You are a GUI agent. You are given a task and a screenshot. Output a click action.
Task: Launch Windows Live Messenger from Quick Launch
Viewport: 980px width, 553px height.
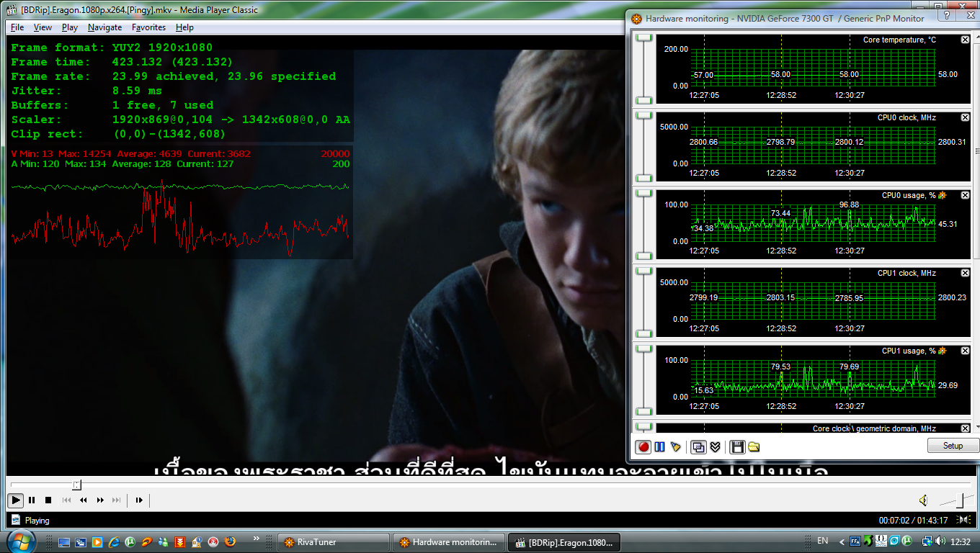click(164, 541)
